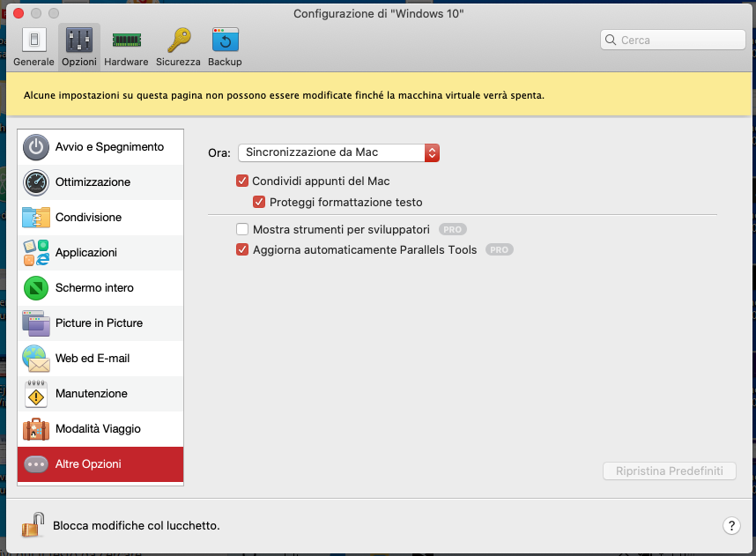The height and width of the screenshot is (556, 756).
Task: Select the Applicazioni icon in sidebar
Action: [x=35, y=253]
